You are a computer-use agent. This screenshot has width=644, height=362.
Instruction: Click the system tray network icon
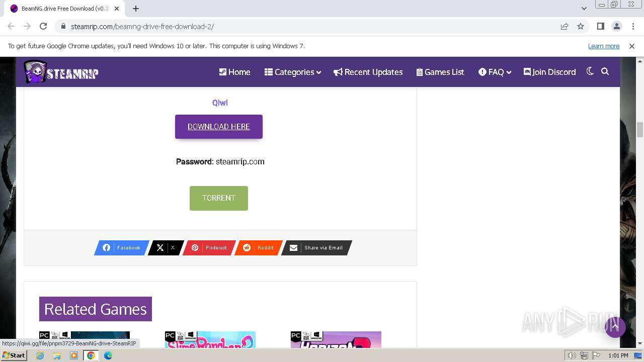tap(584, 355)
